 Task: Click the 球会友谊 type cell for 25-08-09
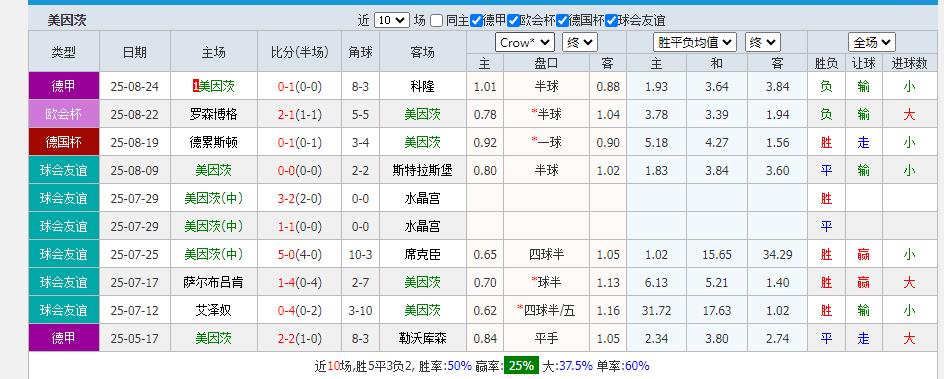(64, 170)
